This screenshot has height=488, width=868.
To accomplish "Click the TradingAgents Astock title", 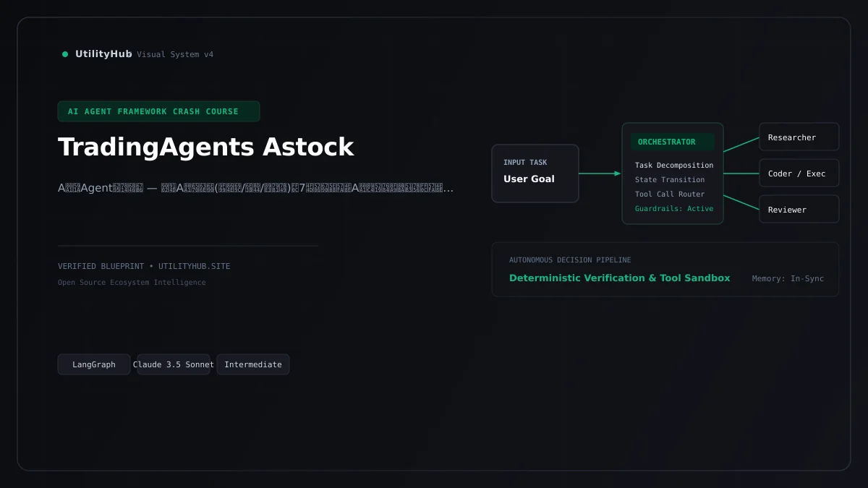I will [205, 147].
